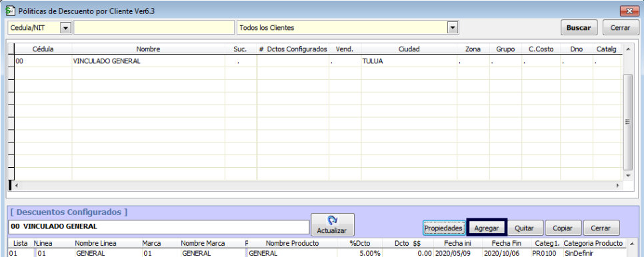Image resolution: width=644 pixels, height=257 pixels.
Task: Click Agregar to add a discount
Action: coord(487,228)
